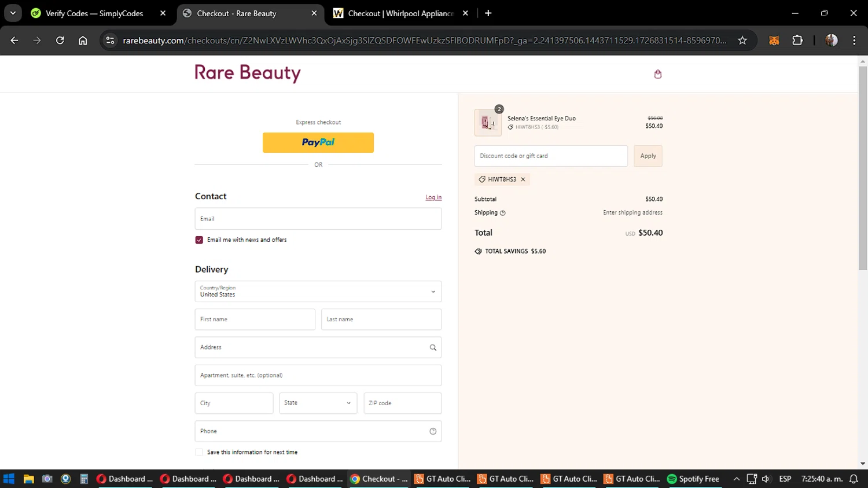This screenshot has width=868, height=488.
Task: Click Selena's Essential Eye Duo thumbnail
Action: (x=488, y=123)
